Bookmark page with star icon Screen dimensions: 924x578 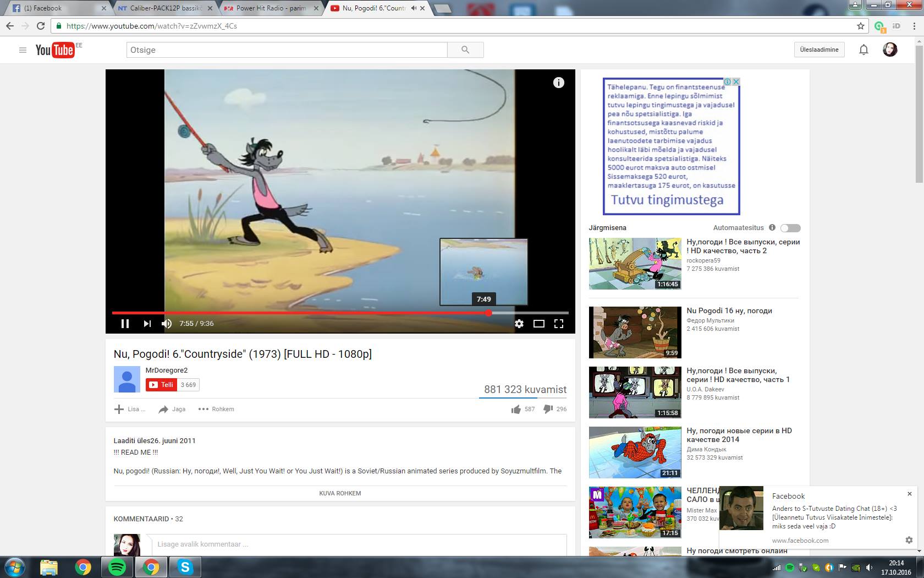point(861,26)
